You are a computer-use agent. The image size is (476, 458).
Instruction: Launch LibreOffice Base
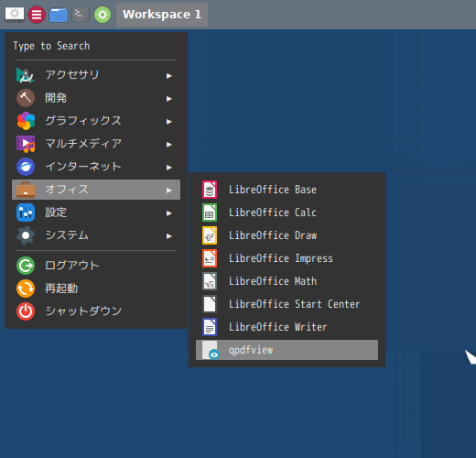287,190
